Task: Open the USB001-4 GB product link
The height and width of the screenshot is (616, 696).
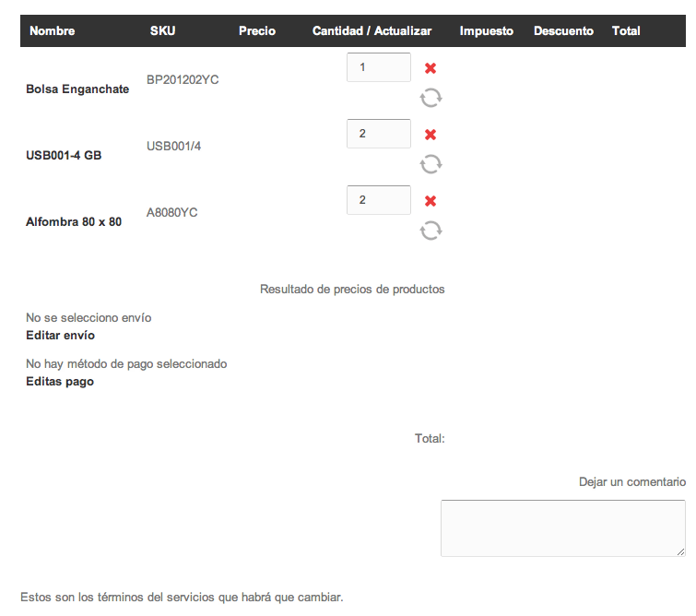Action: point(64,155)
